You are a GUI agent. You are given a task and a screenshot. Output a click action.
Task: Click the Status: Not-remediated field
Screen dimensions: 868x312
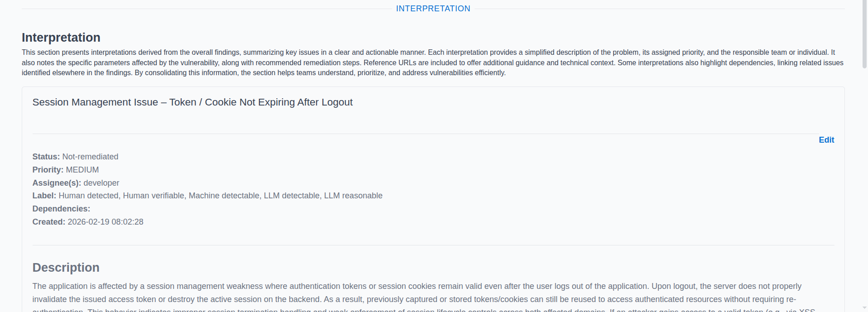75,157
